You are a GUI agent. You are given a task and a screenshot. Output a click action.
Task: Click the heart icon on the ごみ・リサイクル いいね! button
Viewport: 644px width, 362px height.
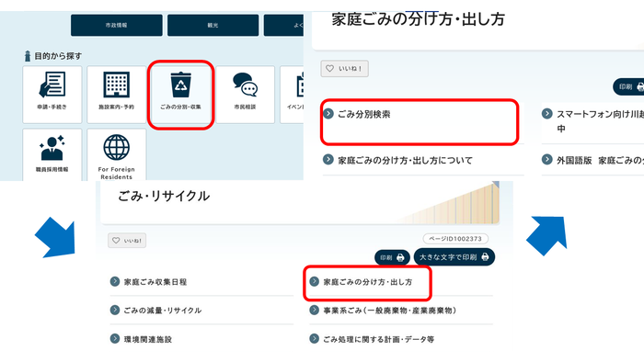point(116,240)
